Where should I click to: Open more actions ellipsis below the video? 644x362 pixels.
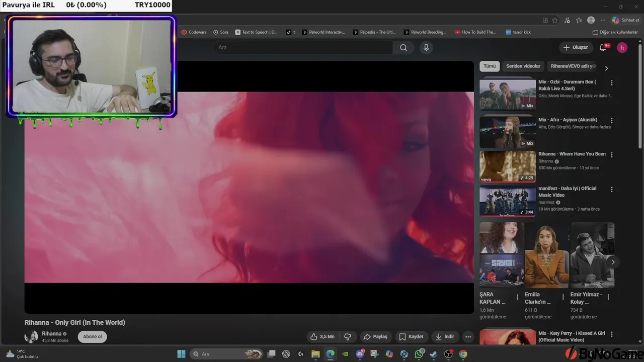[x=468, y=336]
